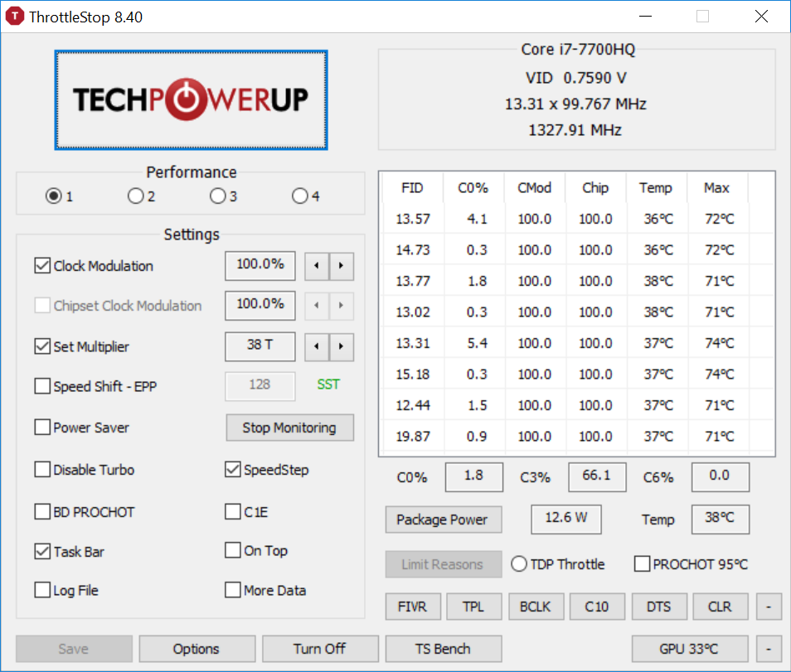Click the C0% value 5.4 in table
Screen dimensions: 791x672
477,343
